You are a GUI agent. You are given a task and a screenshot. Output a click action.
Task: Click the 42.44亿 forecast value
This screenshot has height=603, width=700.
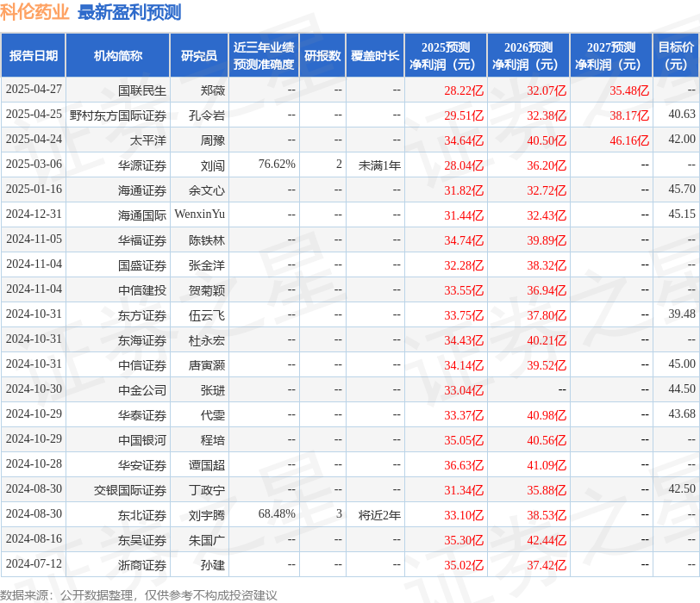tap(547, 540)
